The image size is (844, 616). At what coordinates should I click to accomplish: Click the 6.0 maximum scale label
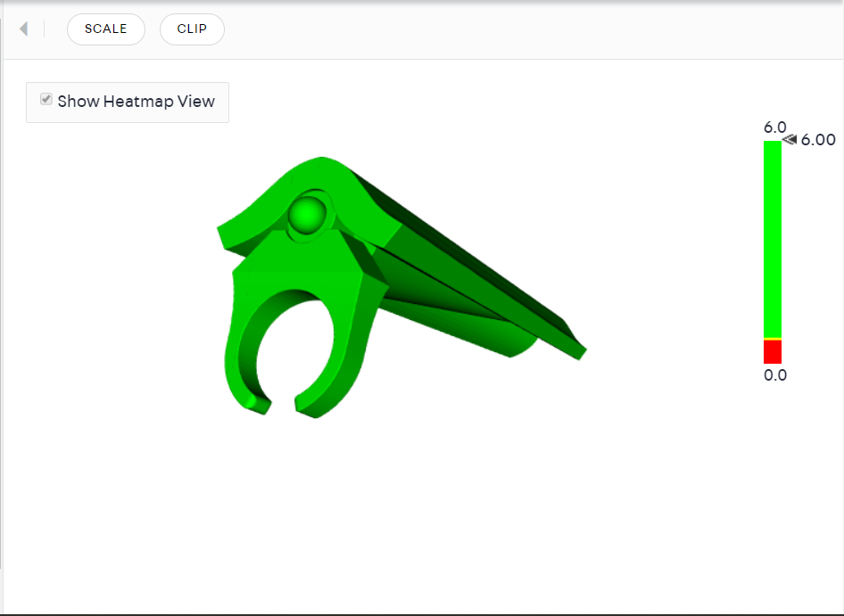tap(775, 127)
